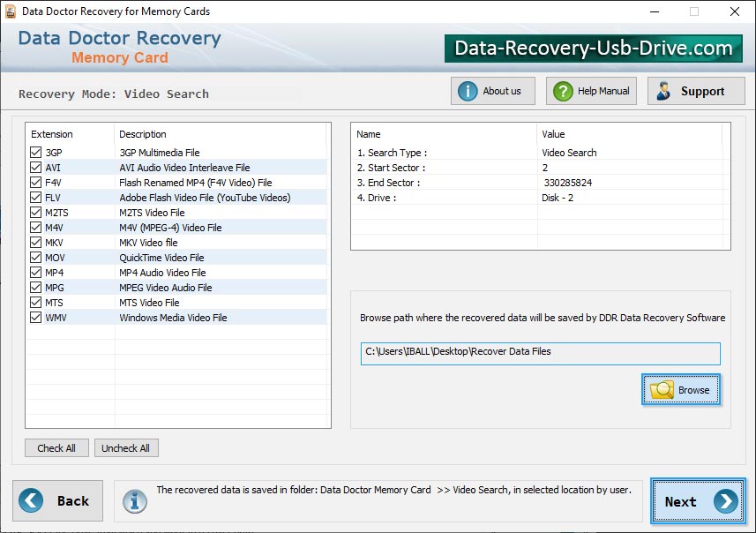The width and height of the screenshot is (756, 533).
Task: Click the green question mark Help Manual icon
Action: pyautogui.click(x=563, y=91)
